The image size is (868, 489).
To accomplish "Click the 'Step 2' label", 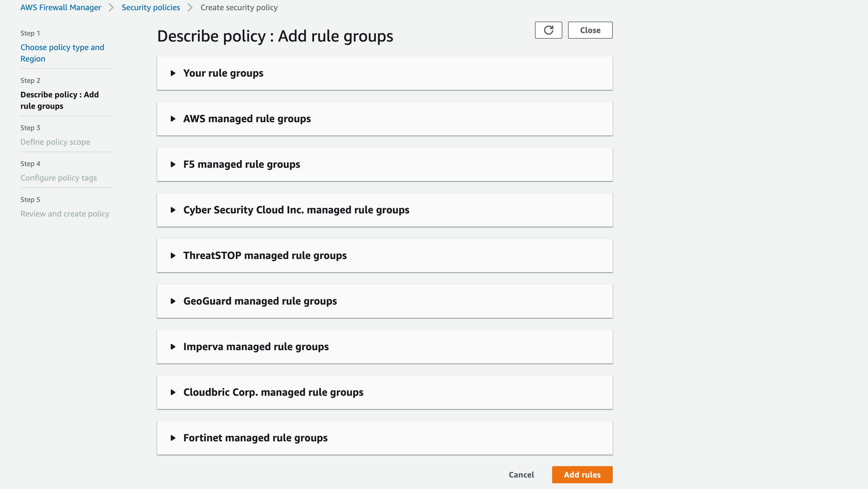I will [x=30, y=80].
